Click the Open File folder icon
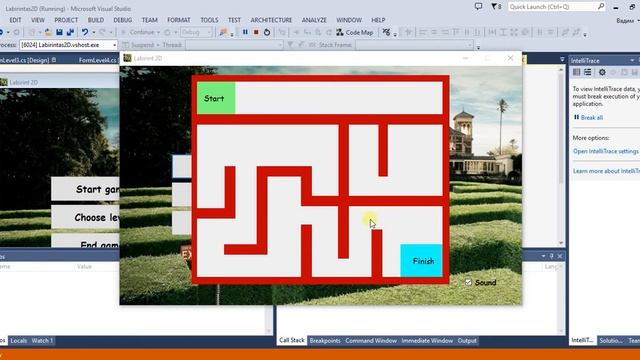This screenshot has width=640, height=360. point(48,32)
